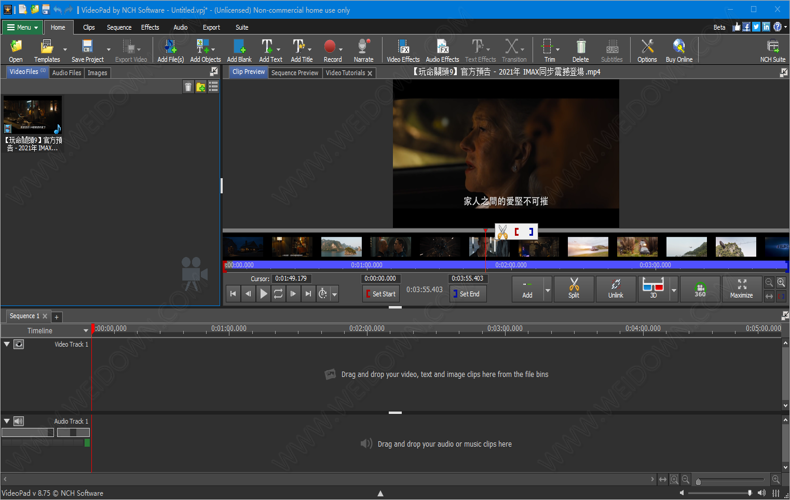Click the 360 video icon

point(700,289)
